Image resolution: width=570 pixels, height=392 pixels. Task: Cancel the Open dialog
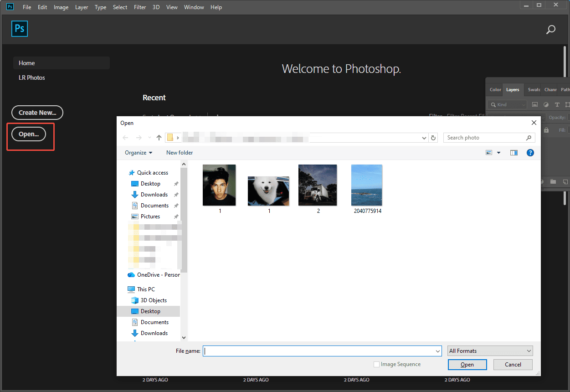pos(513,364)
